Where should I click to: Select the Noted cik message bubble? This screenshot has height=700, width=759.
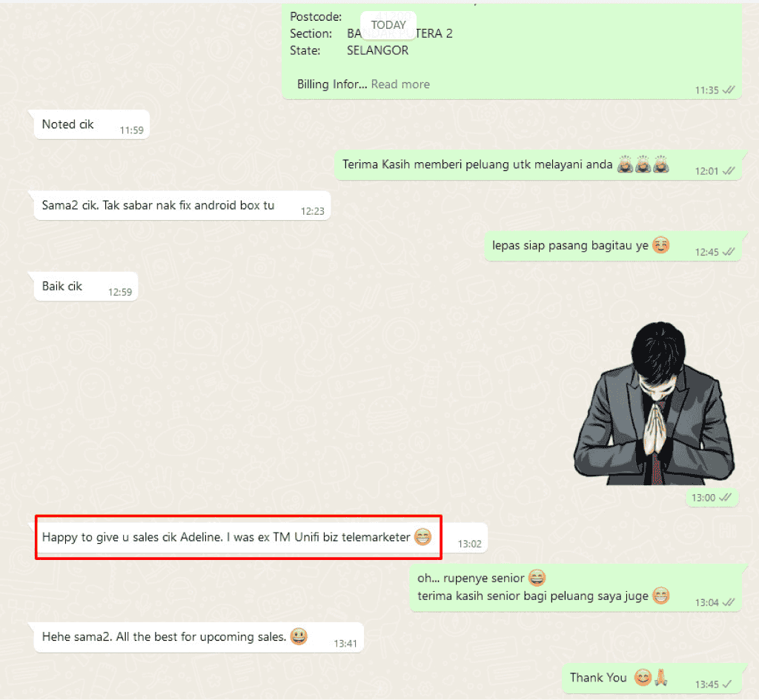click(91, 124)
